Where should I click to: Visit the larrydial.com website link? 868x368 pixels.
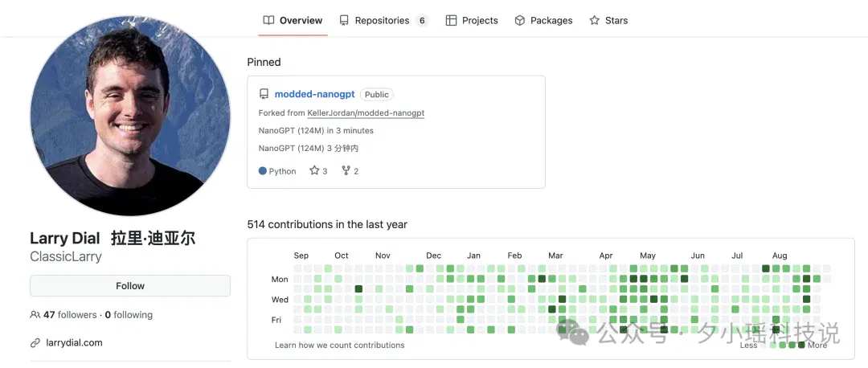tap(74, 342)
